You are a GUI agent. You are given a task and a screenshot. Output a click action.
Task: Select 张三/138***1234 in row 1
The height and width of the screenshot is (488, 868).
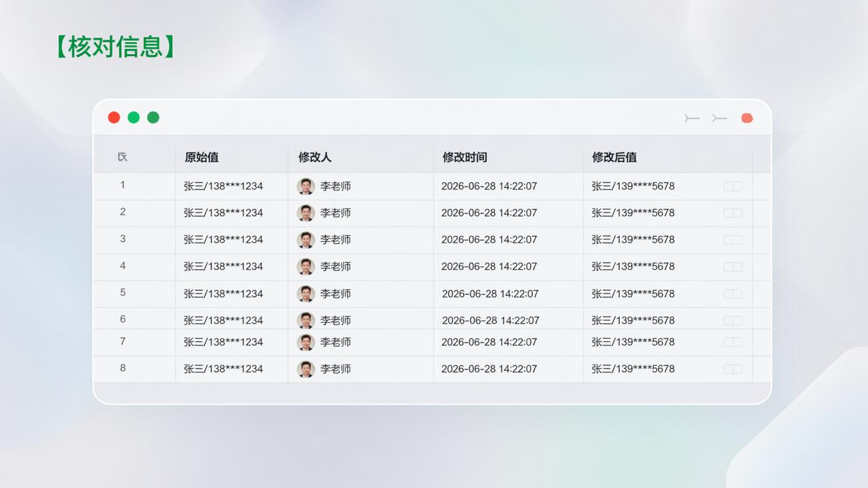pyautogui.click(x=223, y=186)
